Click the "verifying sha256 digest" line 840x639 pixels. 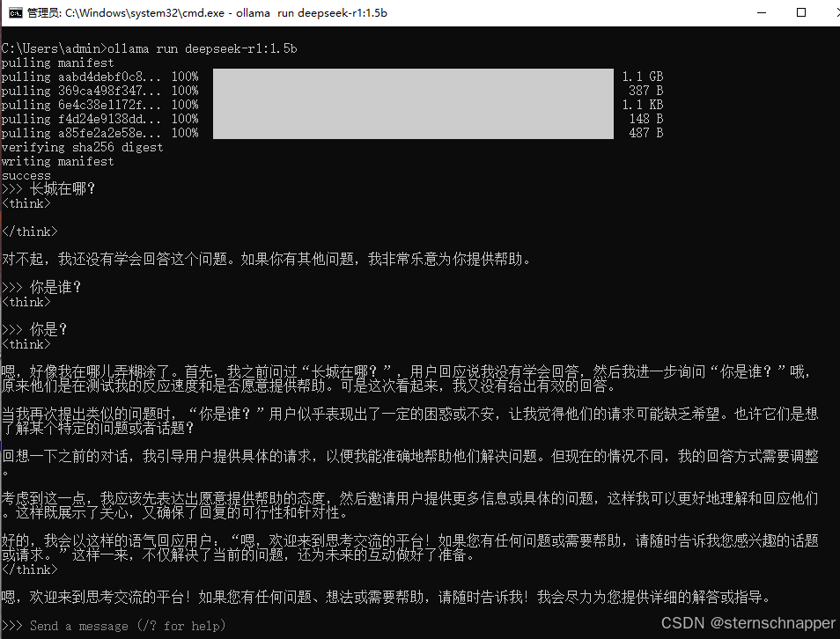pyautogui.click(x=82, y=147)
